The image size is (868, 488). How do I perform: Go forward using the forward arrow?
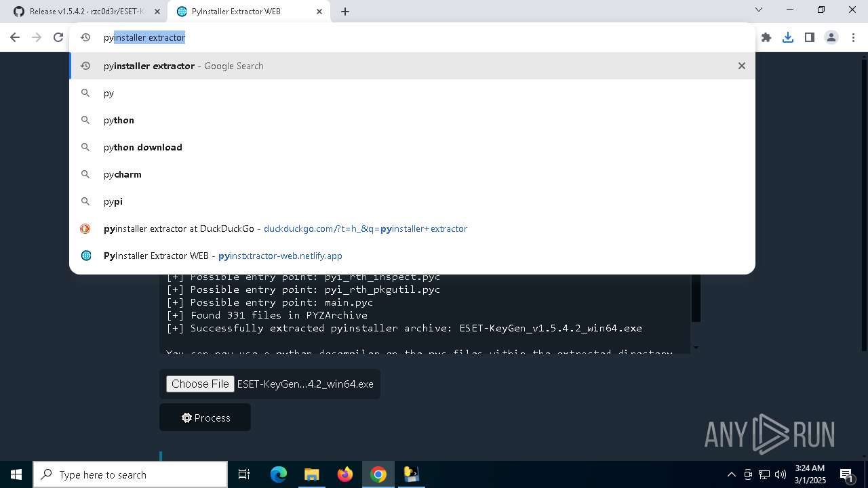click(37, 37)
